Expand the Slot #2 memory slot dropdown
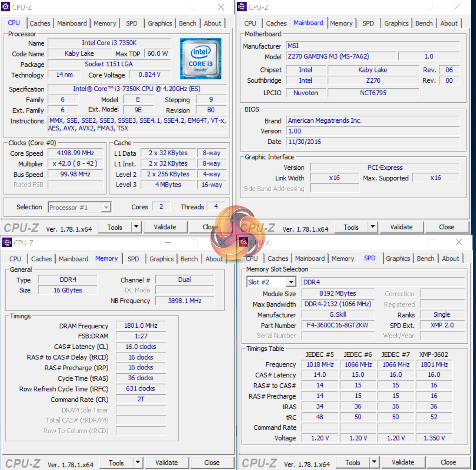Screen dimensions: 476x470 click(x=291, y=282)
